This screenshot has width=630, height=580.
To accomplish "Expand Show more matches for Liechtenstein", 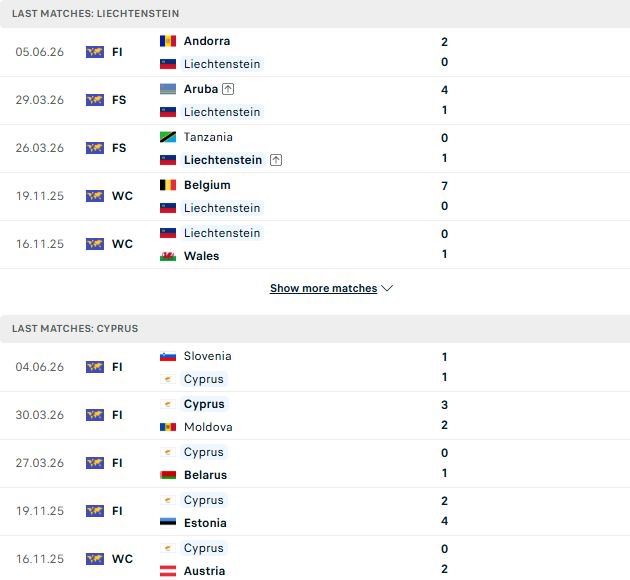I will pyautogui.click(x=323, y=288).
